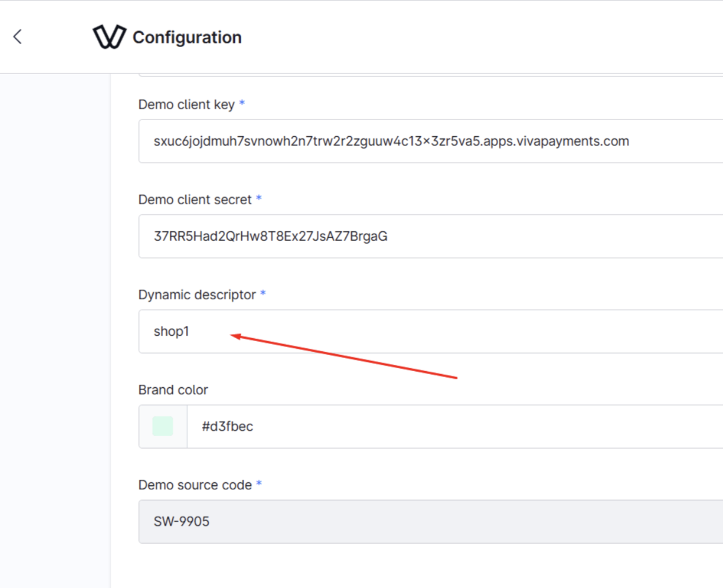Click the disabled Demo source code field
The height and width of the screenshot is (588, 723).
tap(431, 521)
